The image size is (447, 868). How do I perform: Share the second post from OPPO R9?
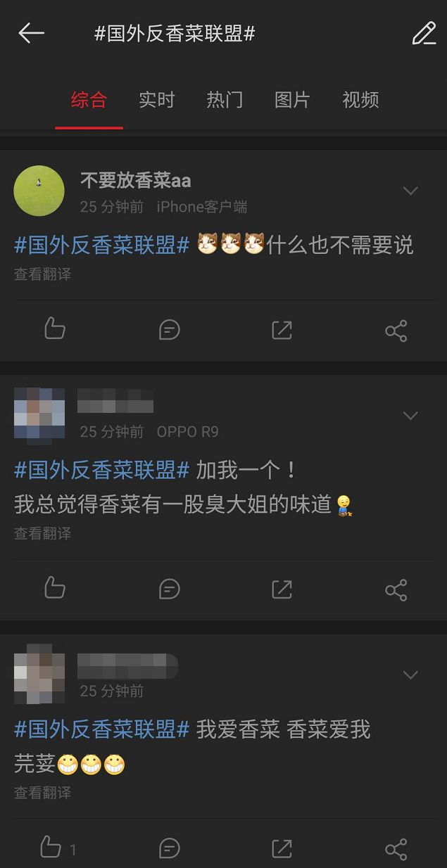point(396,589)
